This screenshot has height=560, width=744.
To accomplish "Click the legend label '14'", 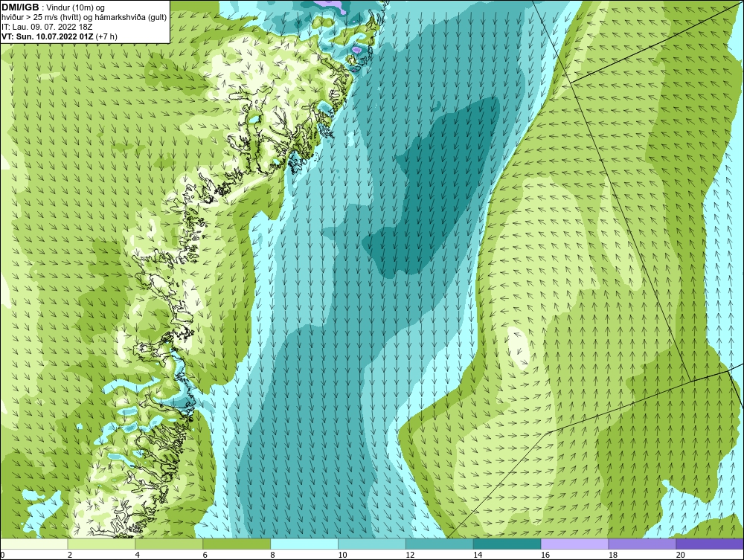I will (478, 555).
